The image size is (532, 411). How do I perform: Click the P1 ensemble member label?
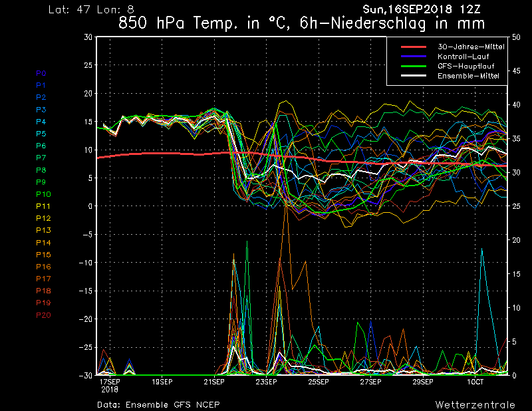coord(41,85)
